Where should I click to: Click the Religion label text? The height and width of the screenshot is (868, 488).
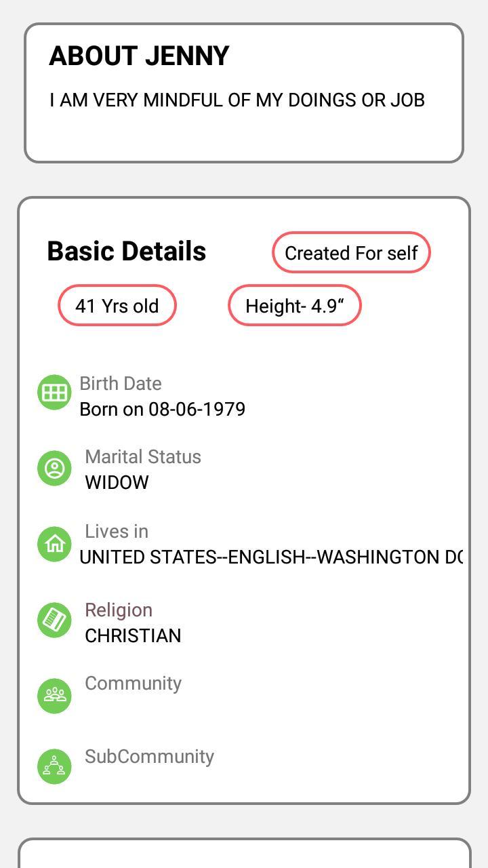click(x=118, y=610)
